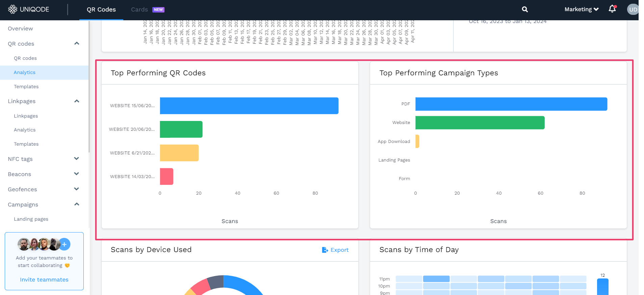This screenshot has width=644, height=295.
Task: Click the Top Performing Campaign Types heading
Action: pos(439,73)
